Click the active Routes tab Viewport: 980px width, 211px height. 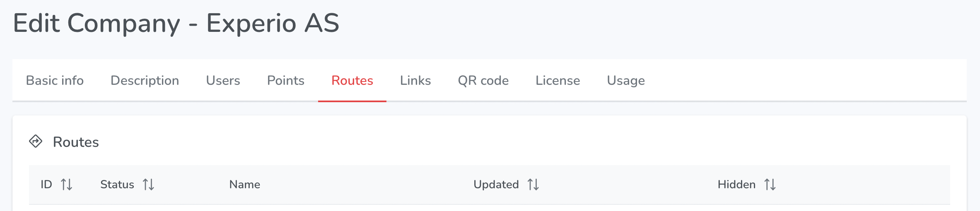352,80
